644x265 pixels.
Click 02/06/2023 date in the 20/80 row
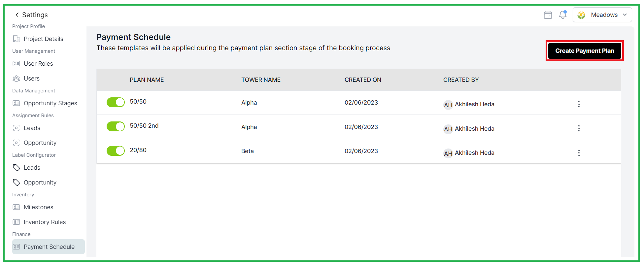[361, 151]
